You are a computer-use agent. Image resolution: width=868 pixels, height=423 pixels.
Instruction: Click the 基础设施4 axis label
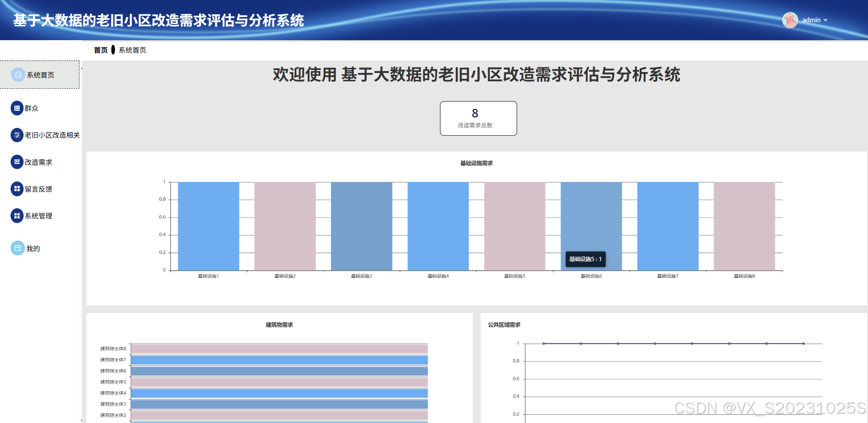click(x=438, y=276)
